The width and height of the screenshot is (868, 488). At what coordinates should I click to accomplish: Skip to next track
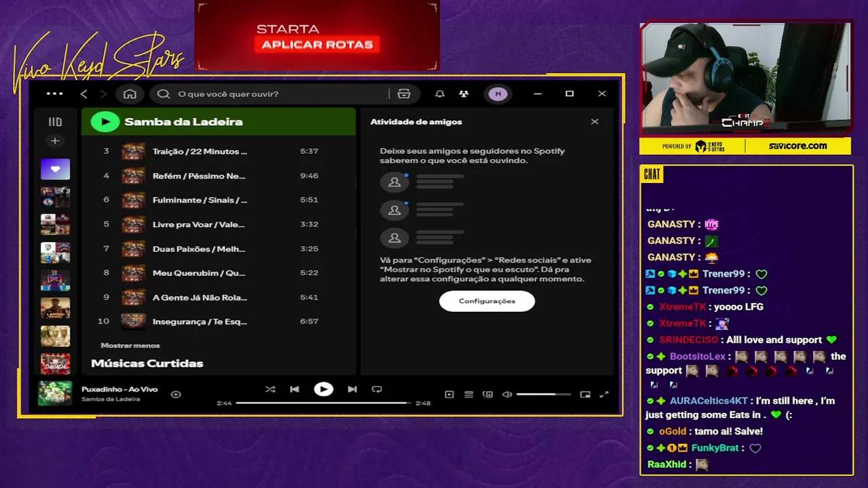(x=352, y=389)
